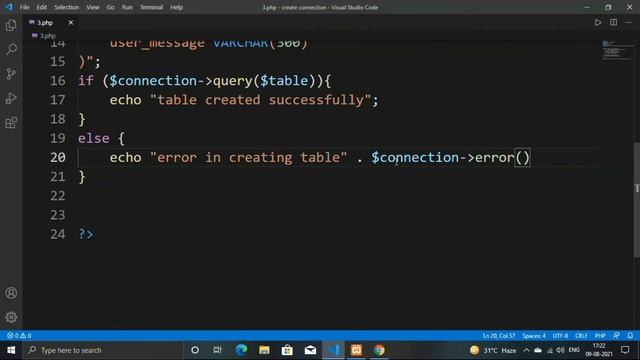Change ENG input language in tray
This screenshot has height=360, width=640.
point(574,350)
